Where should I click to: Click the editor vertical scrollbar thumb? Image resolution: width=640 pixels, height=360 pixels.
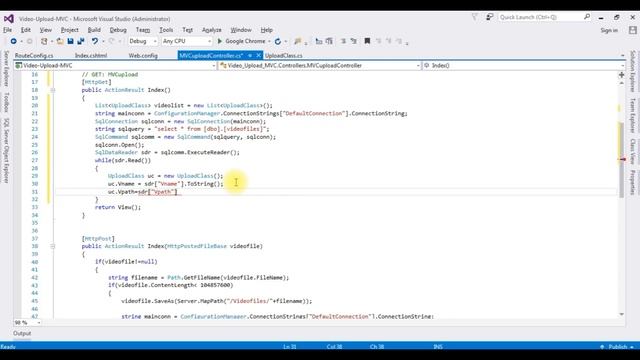622,160
